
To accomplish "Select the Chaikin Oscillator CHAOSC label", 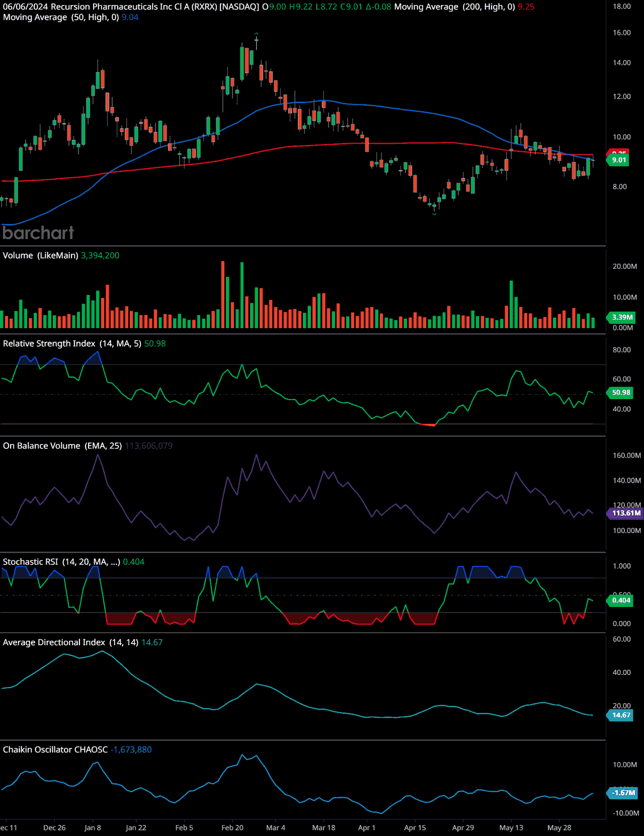I will pyautogui.click(x=55, y=749).
